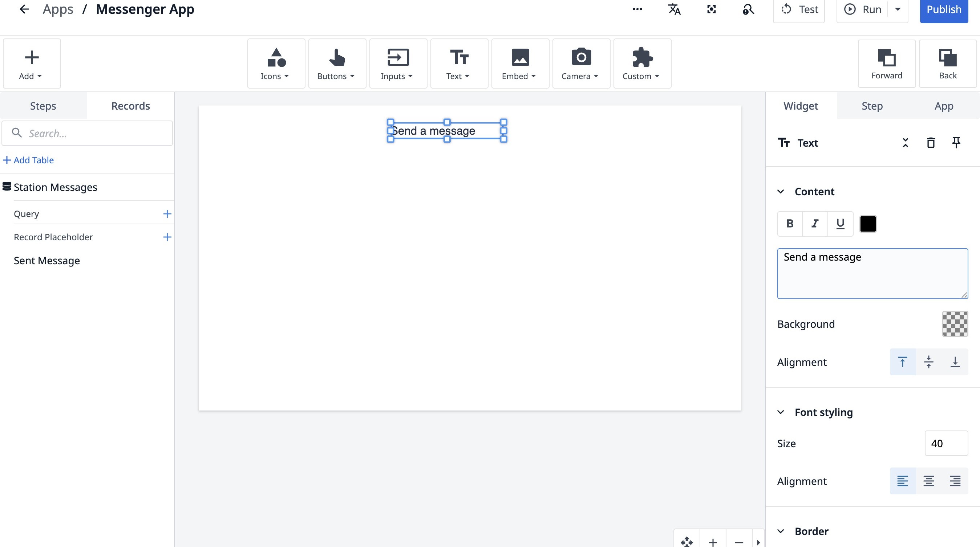Viewport: 980px width, 547px height.
Task: Zoom in on the canvas
Action: click(713, 542)
